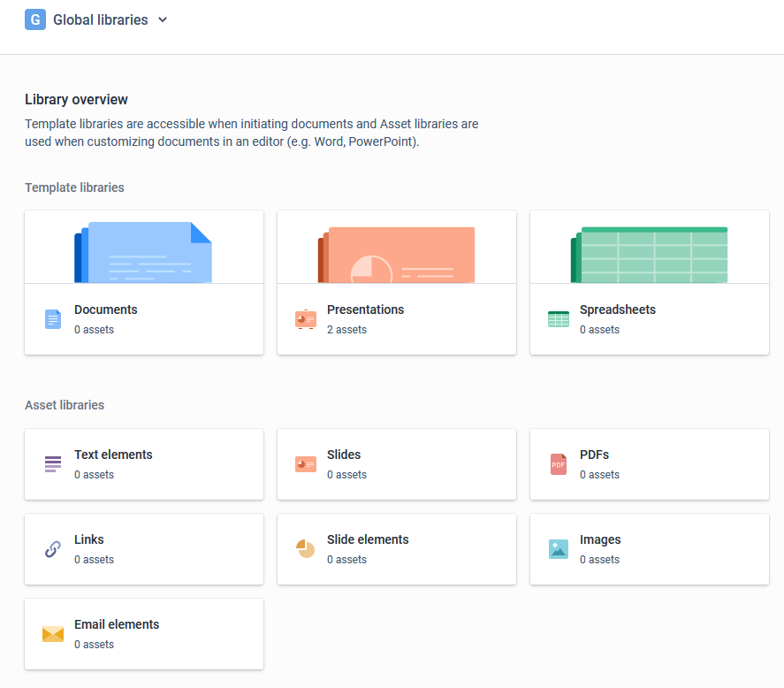Select the Spreadsheets library icon
784x688 pixels.
pyautogui.click(x=558, y=318)
